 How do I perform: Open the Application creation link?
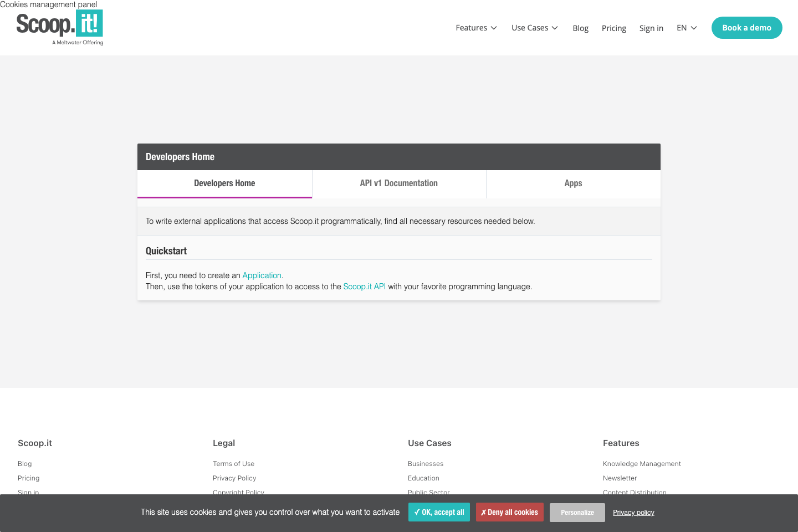click(262, 275)
